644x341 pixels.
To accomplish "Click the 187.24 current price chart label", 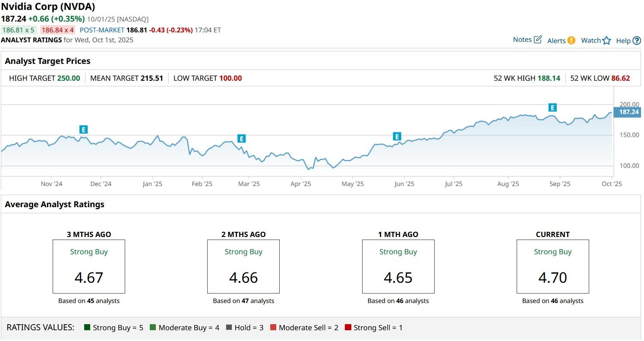I will pyautogui.click(x=628, y=112).
